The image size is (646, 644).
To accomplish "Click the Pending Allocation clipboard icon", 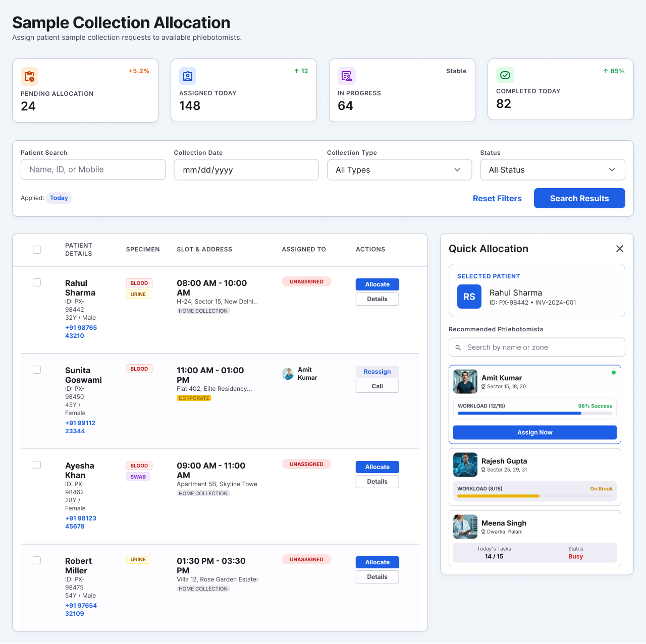I will point(29,76).
